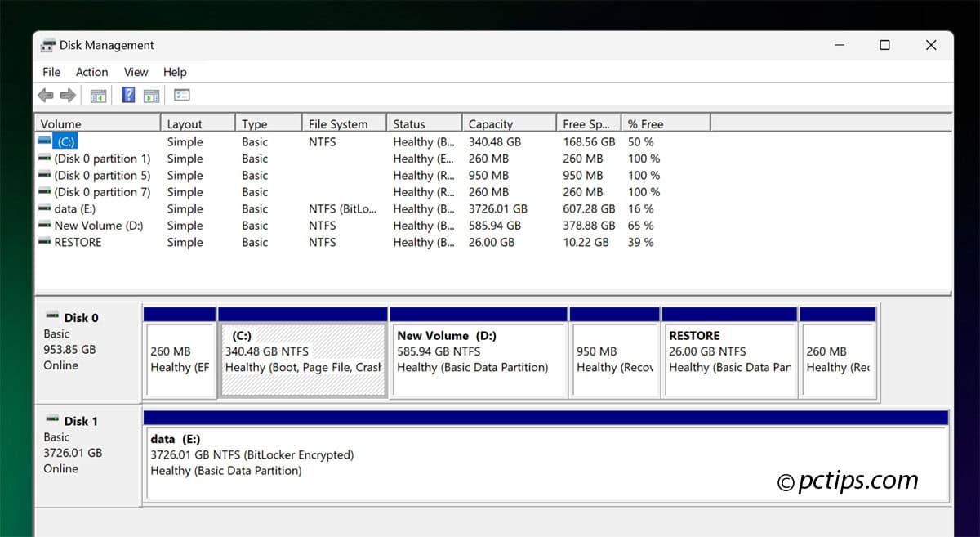Viewport: 980px width, 537px height.
Task: Click the Help toolbar icon
Action: [128, 95]
